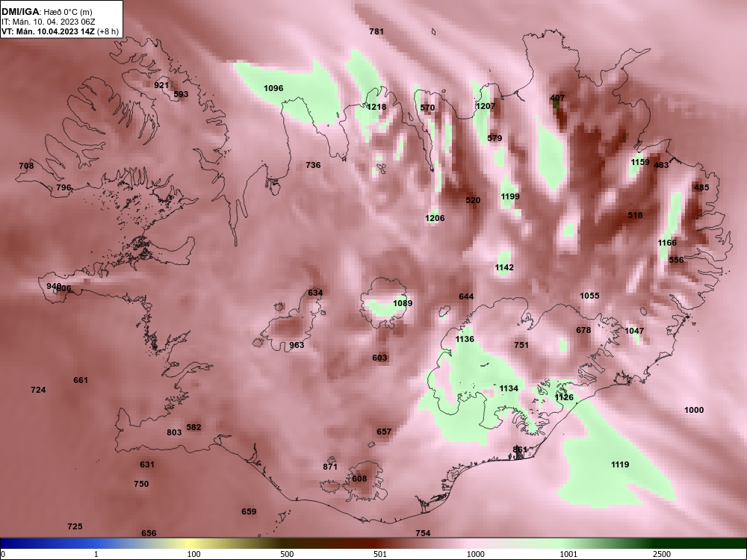Click the map value 678
The width and height of the screenshot is (747, 560).
pyautogui.click(x=583, y=330)
